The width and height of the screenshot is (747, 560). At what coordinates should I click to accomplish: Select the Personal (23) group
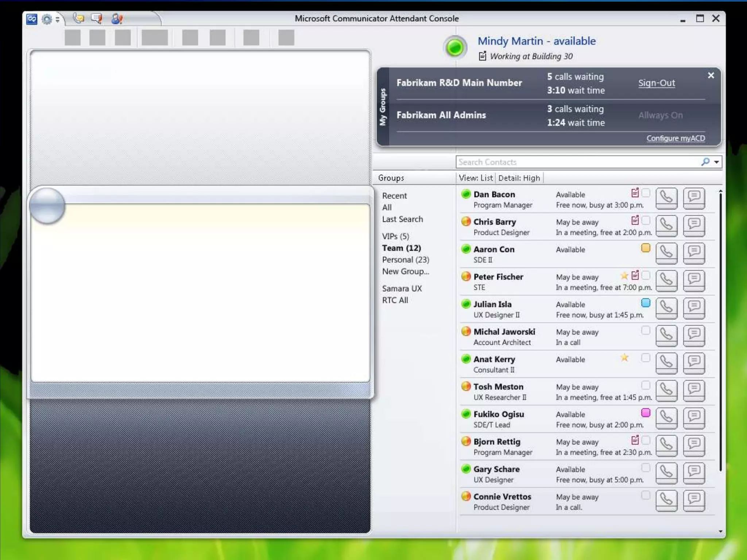pyautogui.click(x=405, y=260)
